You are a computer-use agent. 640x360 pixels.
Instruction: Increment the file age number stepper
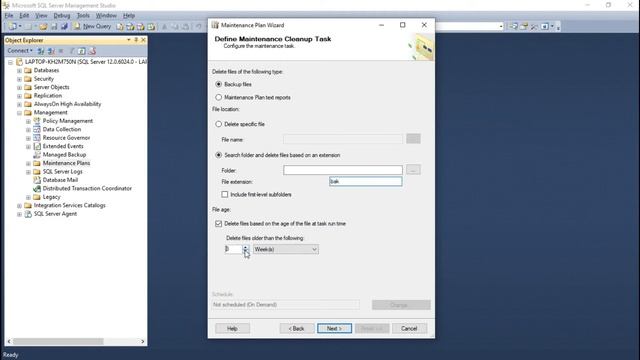[x=245, y=247]
